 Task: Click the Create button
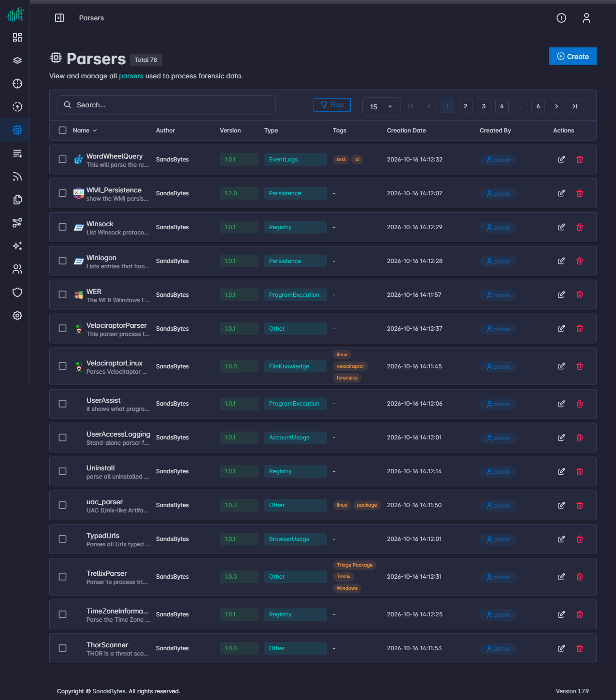(x=573, y=56)
